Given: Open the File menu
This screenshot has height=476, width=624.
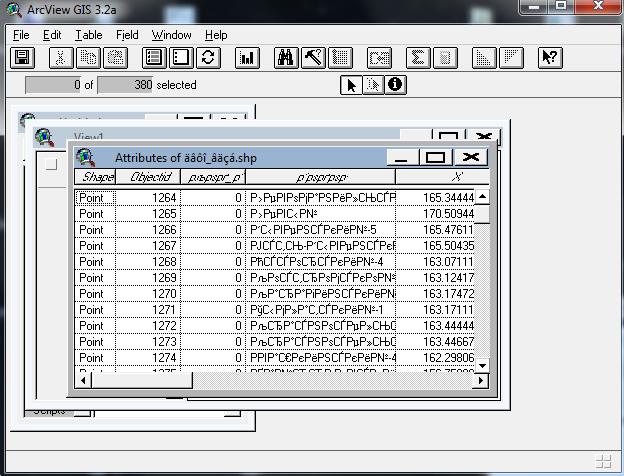Looking at the screenshot, I should (x=21, y=35).
